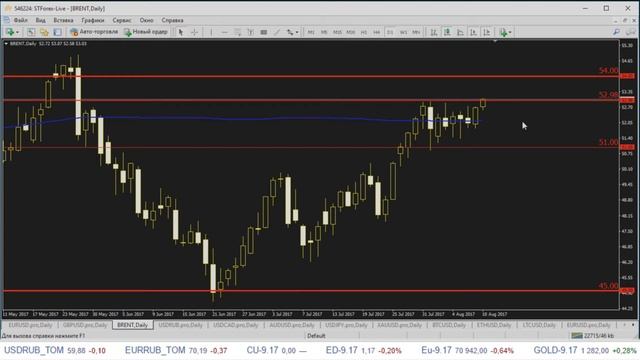The image size is (640, 360).
Task: Switch to the LTCUSD,Daily tab
Action: [x=539, y=325]
